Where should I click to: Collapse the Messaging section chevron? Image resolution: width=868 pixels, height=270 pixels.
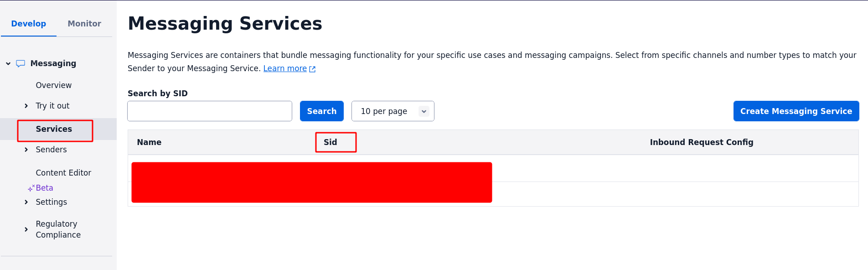pyautogui.click(x=8, y=63)
